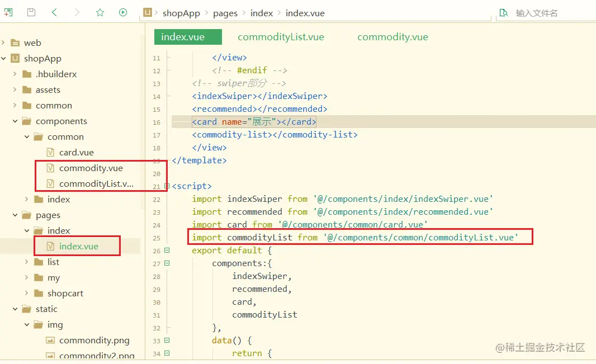This screenshot has height=364, width=596.
Task: Click pages in the breadcrumb path
Action: (x=225, y=13)
